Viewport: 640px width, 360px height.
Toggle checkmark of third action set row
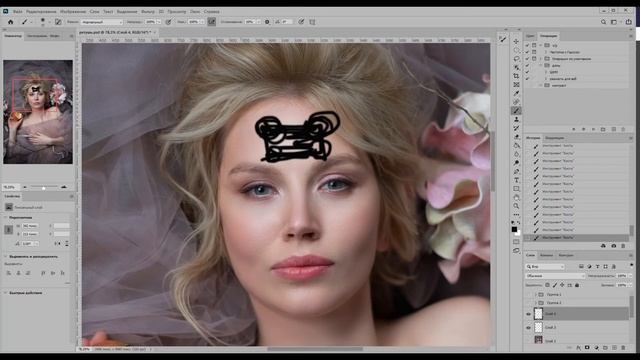527,59
